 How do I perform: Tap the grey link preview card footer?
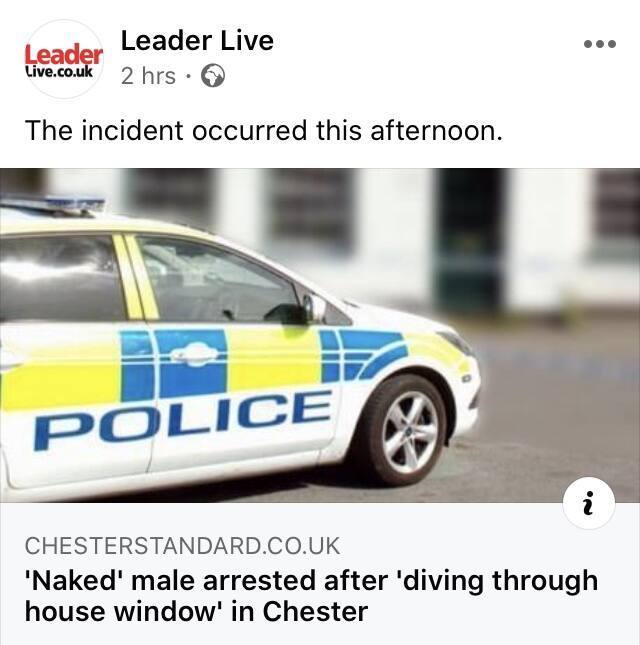(320, 574)
